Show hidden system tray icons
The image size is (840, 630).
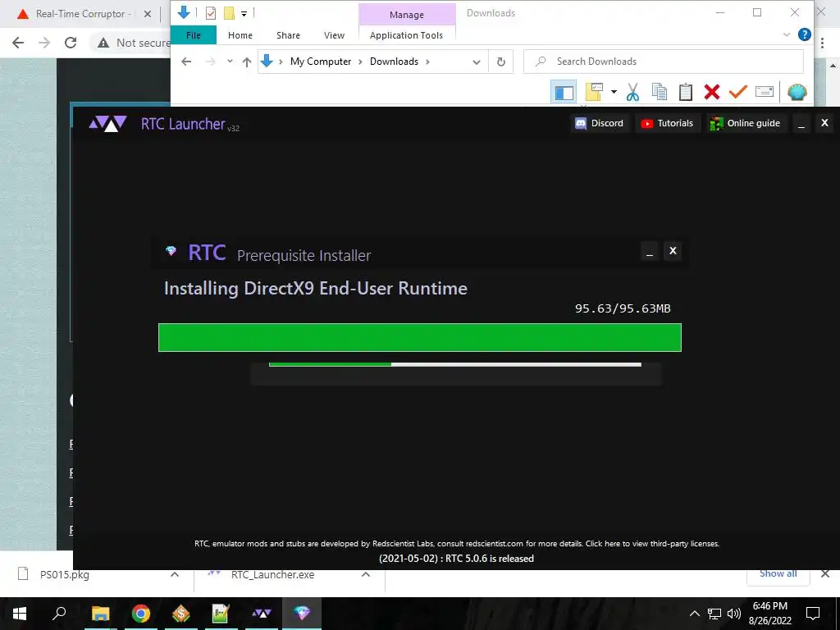point(695,614)
